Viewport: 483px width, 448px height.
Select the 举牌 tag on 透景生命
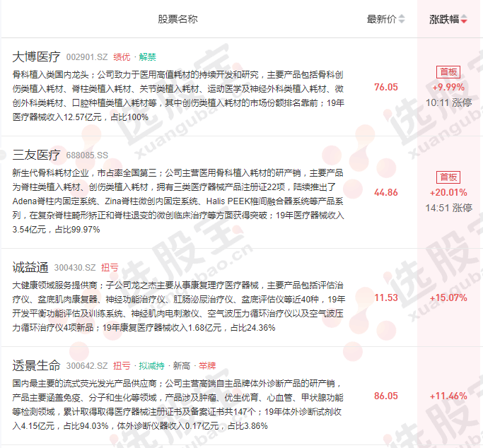pyautogui.click(x=207, y=365)
